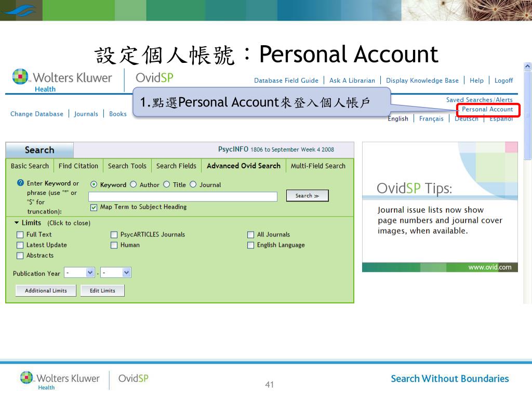Viewport: 532px width, 399px height.
Task: Click the Personal Account link
Action: [487, 109]
